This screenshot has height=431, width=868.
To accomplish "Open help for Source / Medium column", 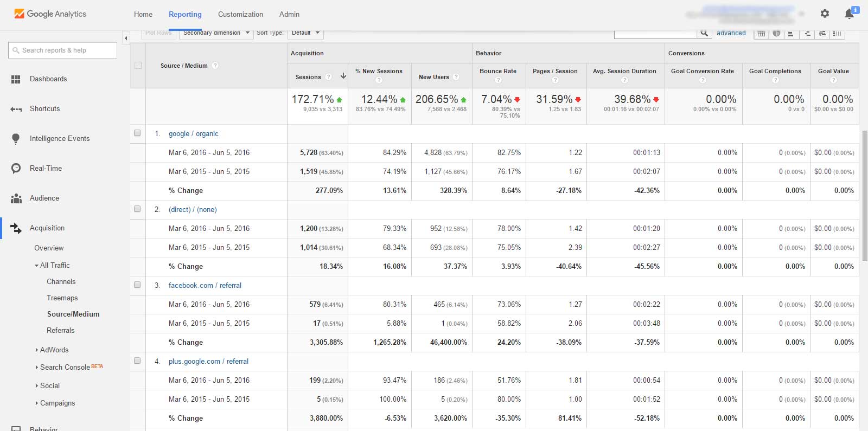I will 215,66.
